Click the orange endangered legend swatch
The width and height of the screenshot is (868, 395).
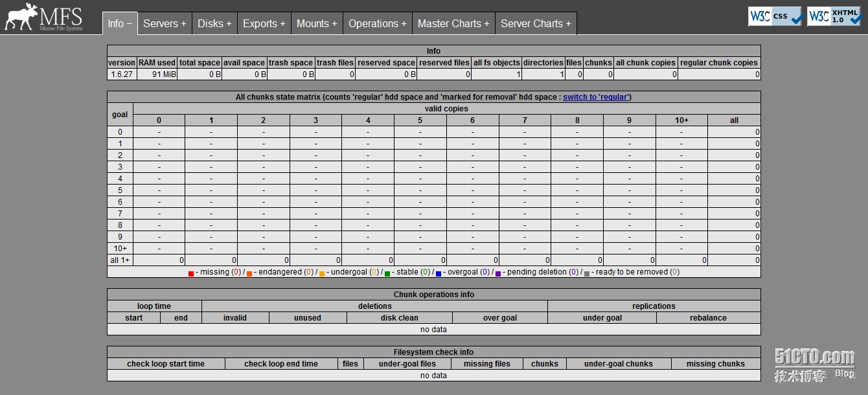(249, 273)
